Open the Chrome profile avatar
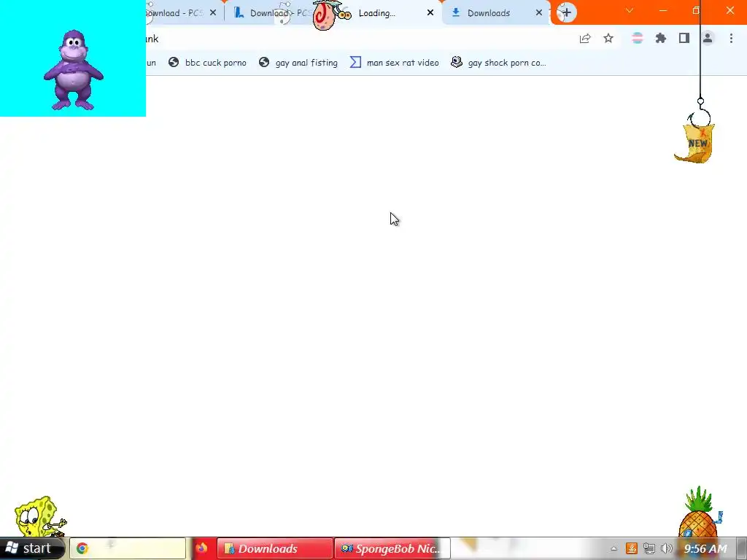Screen dimensions: 747x560 [x=708, y=39]
